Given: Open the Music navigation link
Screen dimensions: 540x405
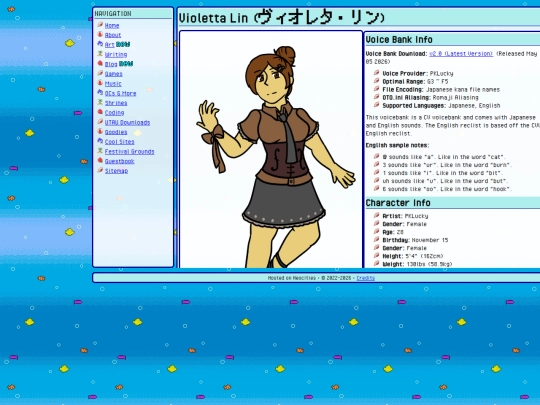Looking at the screenshot, I should (x=113, y=84).
